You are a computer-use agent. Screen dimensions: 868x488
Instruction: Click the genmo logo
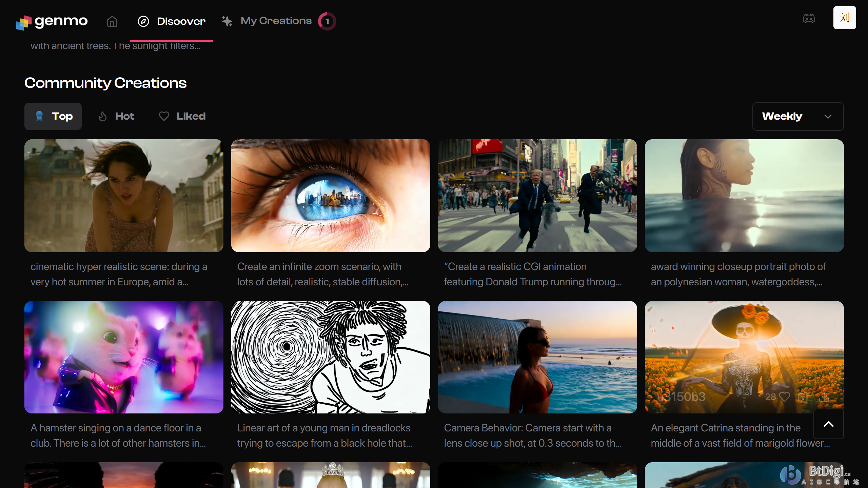tap(52, 22)
